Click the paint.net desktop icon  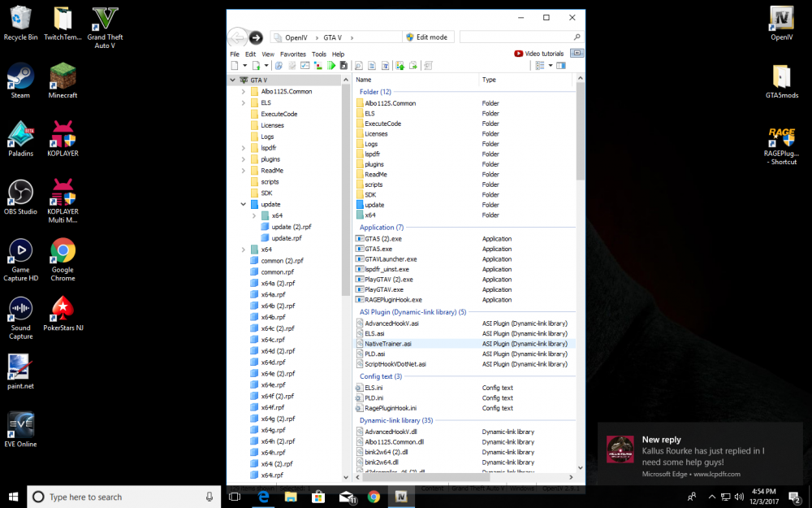tap(20, 371)
